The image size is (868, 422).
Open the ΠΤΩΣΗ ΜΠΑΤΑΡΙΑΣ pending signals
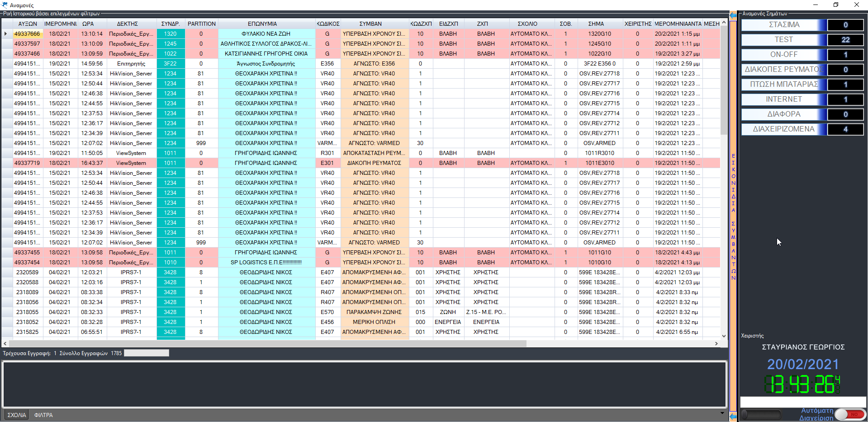point(783,84)
